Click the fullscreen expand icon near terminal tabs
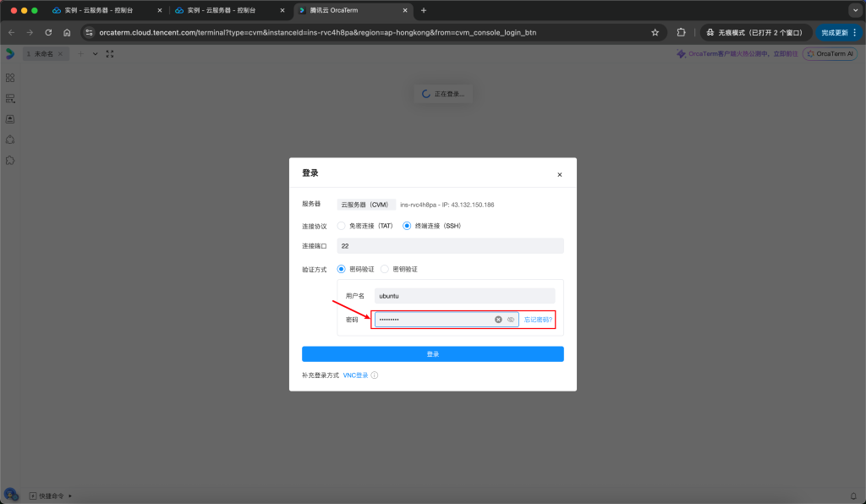The height and width of the screenshot is (504, 866). [x=109, y=52]
